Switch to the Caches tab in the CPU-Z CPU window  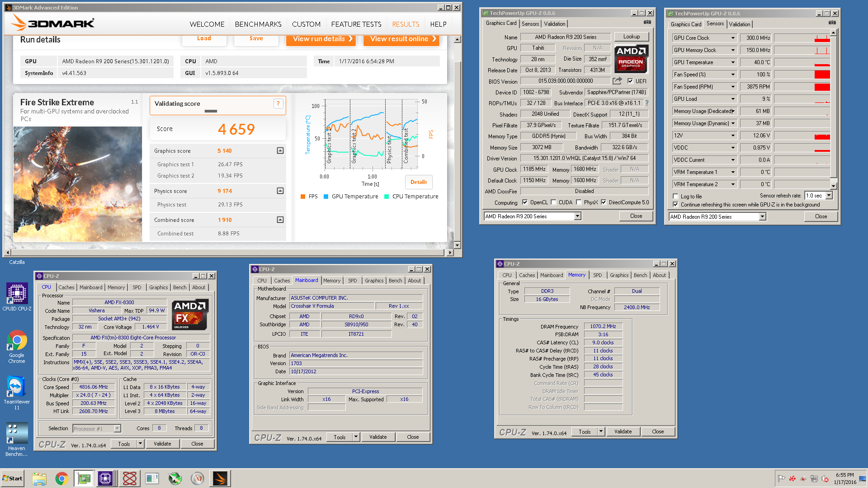point(66,287)
